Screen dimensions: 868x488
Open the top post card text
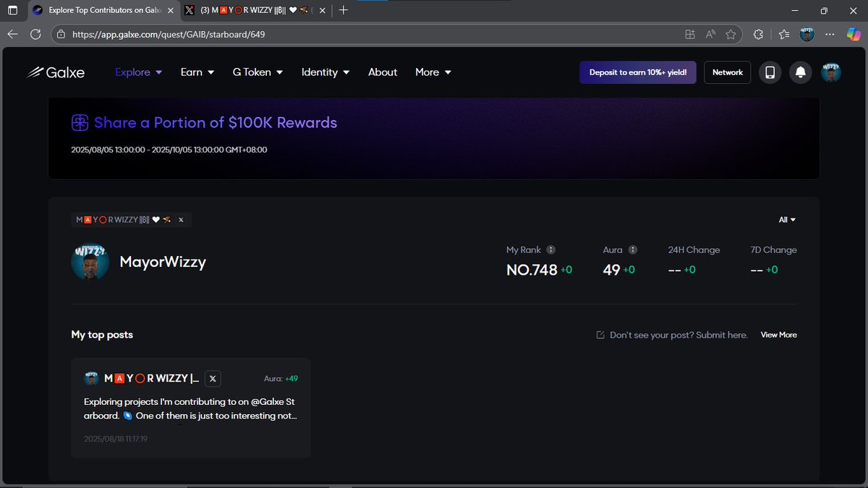click(x=191, y=408)
